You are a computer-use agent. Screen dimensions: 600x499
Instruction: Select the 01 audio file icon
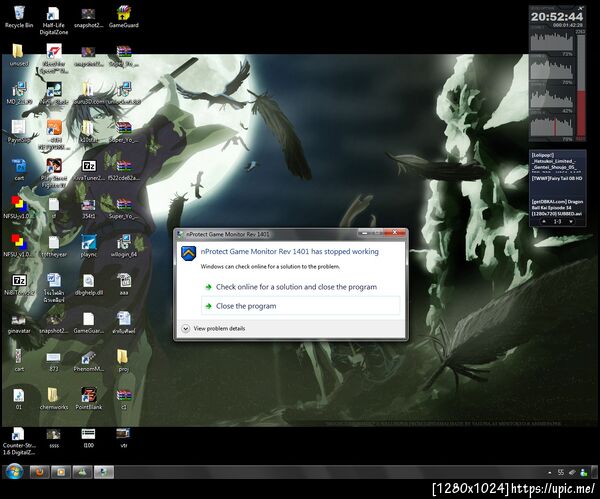pos(19,399)
